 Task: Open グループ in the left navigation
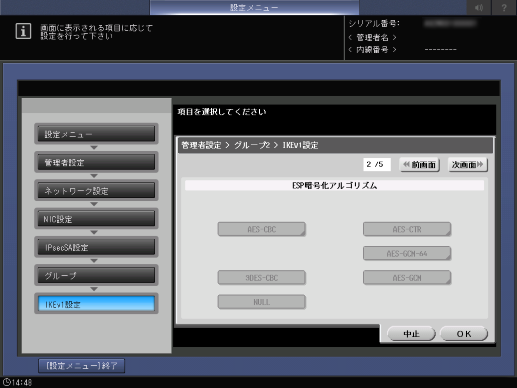pyautogui.click(x=96, y=276)
